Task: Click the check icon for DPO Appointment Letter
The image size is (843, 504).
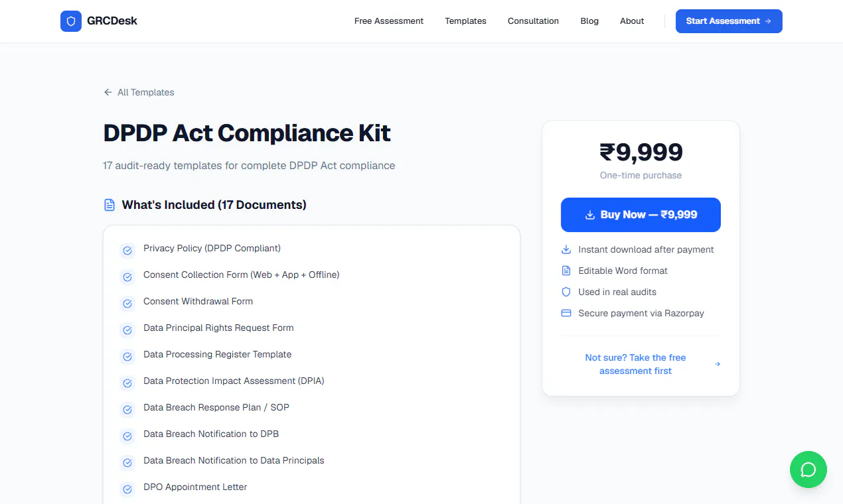Action: (x=127, y=489)
